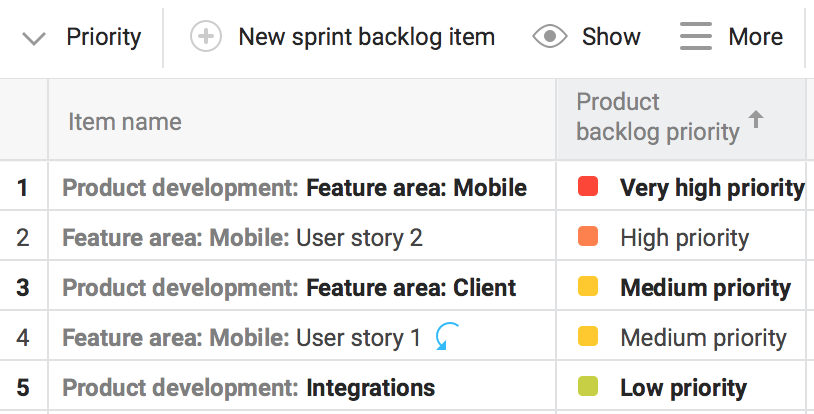Click the blue sprint arrow on User story 1

tap(446, 338)
